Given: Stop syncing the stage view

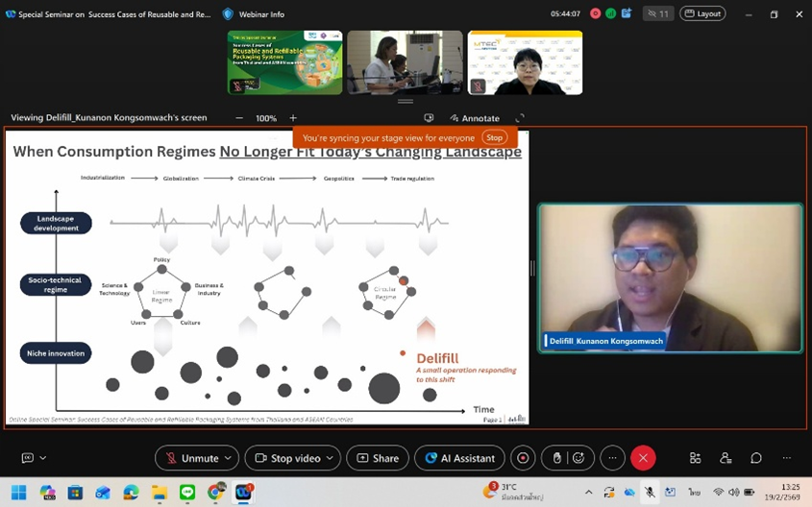Looking at the screenshot, I should 494,137.
